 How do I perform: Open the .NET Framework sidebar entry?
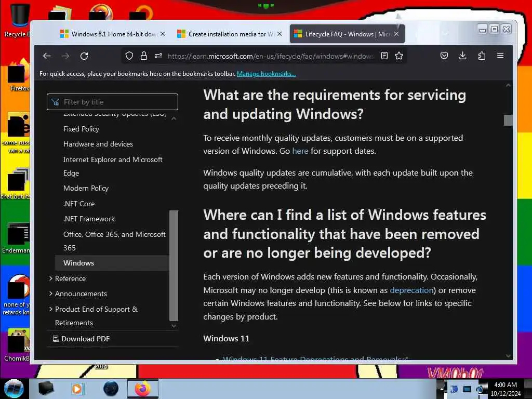[x=89, y=219]
